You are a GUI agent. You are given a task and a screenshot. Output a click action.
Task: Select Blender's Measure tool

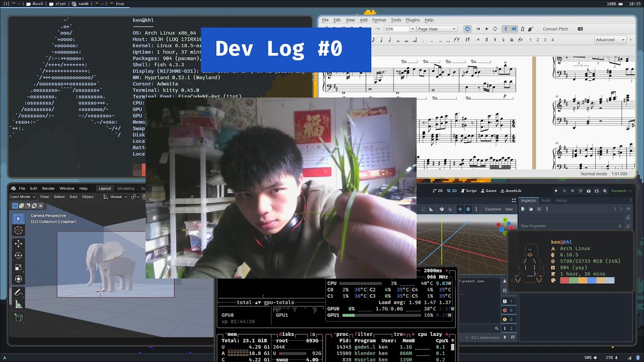point(18,304)
